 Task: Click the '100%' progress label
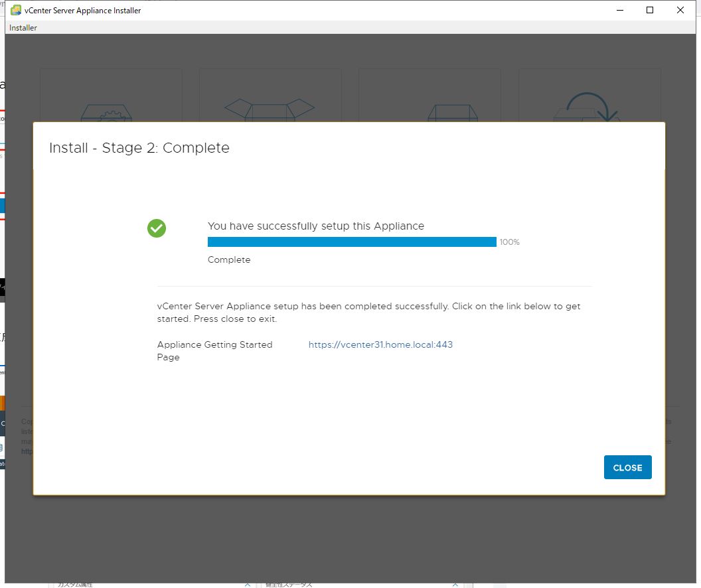[509, 242]
